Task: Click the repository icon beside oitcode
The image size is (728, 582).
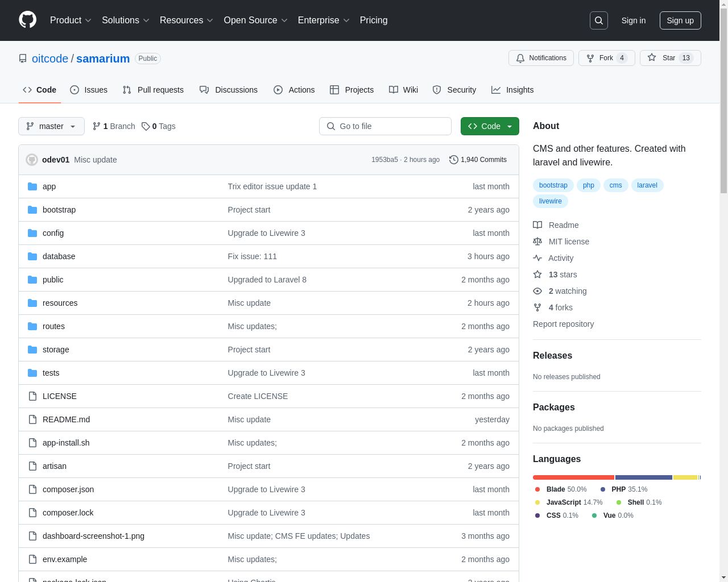Action: click(23, 59)
